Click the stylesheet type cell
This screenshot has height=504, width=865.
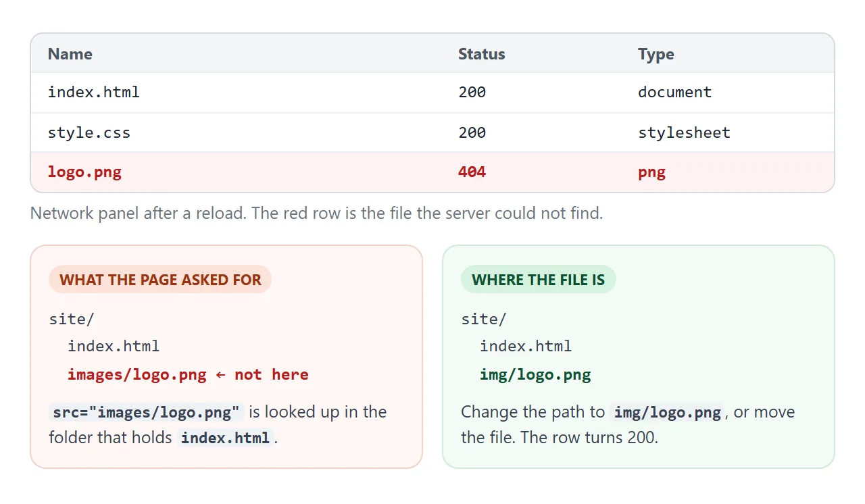pyautogui.click(x=684, y=132)
